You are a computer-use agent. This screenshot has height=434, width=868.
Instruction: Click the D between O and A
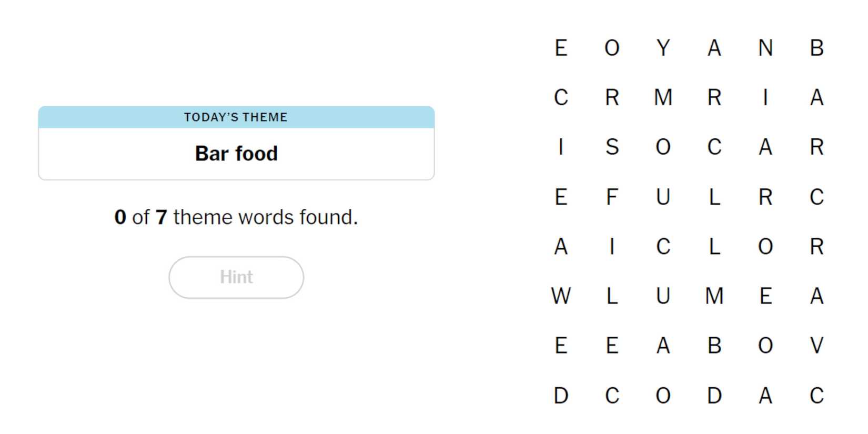point(714,396)
